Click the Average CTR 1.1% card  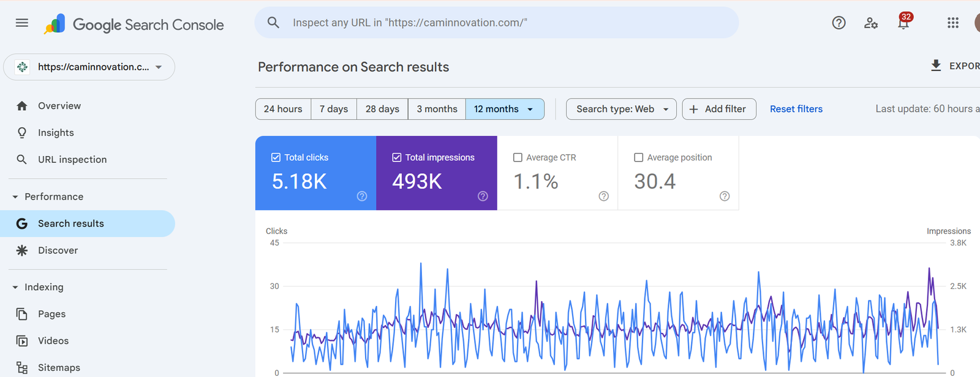coord(557,173)
